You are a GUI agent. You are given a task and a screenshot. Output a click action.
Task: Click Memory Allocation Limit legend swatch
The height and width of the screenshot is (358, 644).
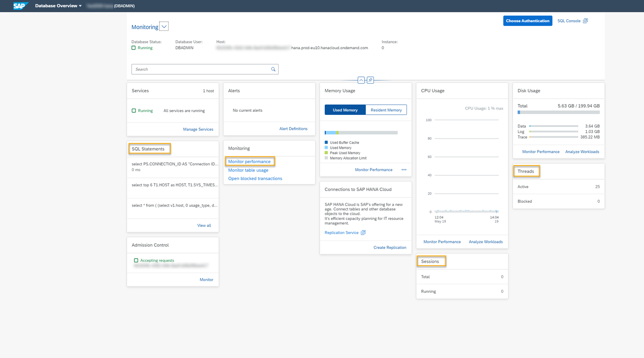pos(326,158)
